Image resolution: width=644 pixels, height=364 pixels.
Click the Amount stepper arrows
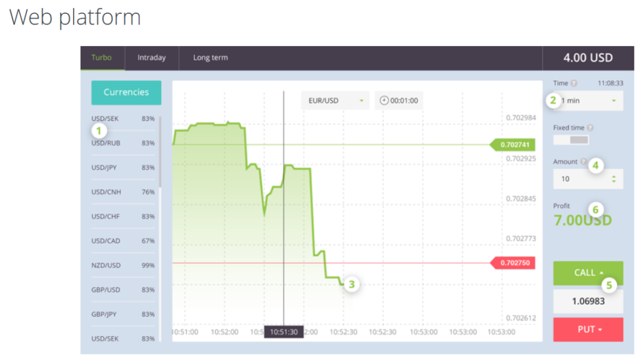614,179
